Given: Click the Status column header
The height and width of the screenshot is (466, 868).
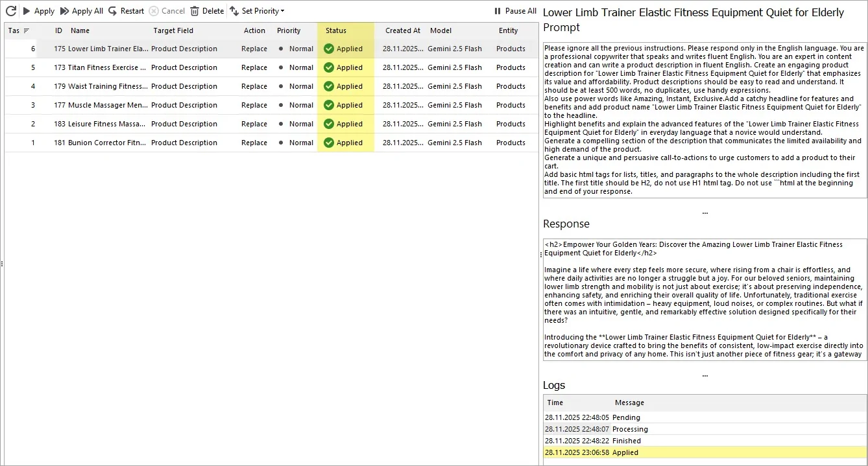Looking at the screenshot, I should click(x=335, y=30).
